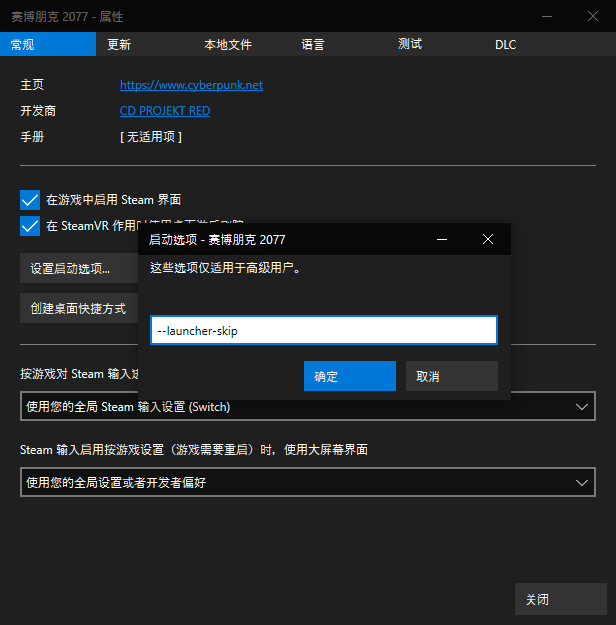Close the 启动选项 dialog with X icon
The width and height of the screenshot is (616, 625).
487,240
